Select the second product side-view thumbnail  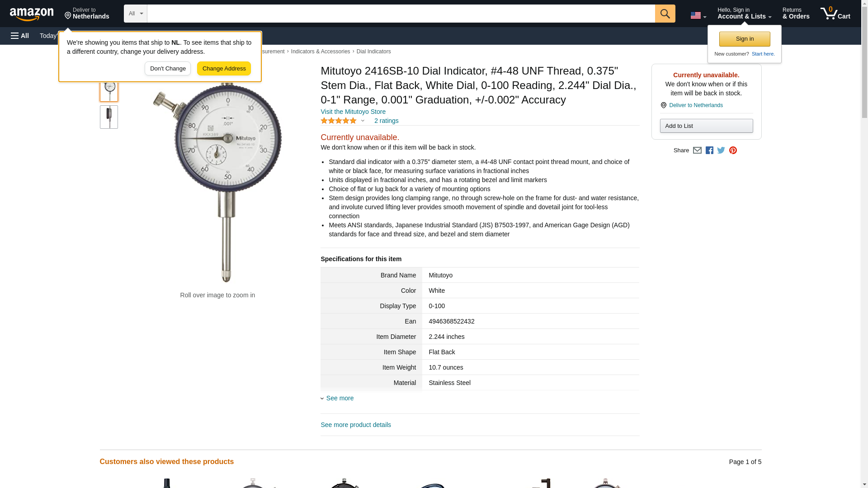(109, 117)
